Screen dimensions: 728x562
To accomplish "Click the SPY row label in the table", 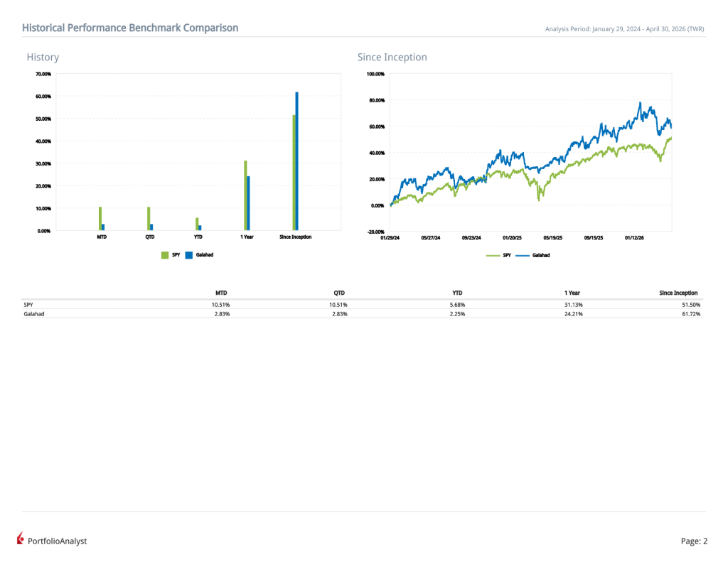I will click(28, 305).
